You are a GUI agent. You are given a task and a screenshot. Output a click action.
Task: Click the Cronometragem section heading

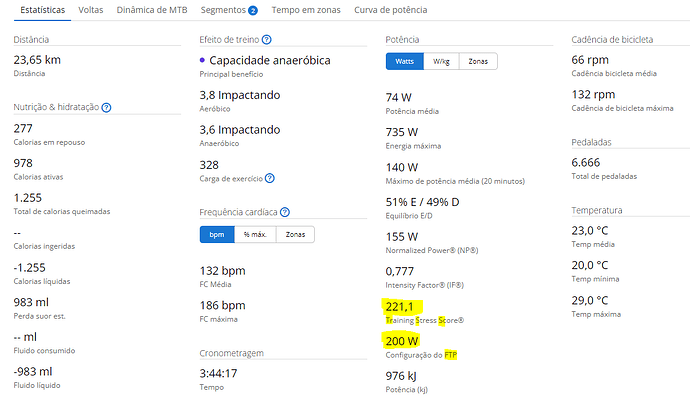click(231, 353)
